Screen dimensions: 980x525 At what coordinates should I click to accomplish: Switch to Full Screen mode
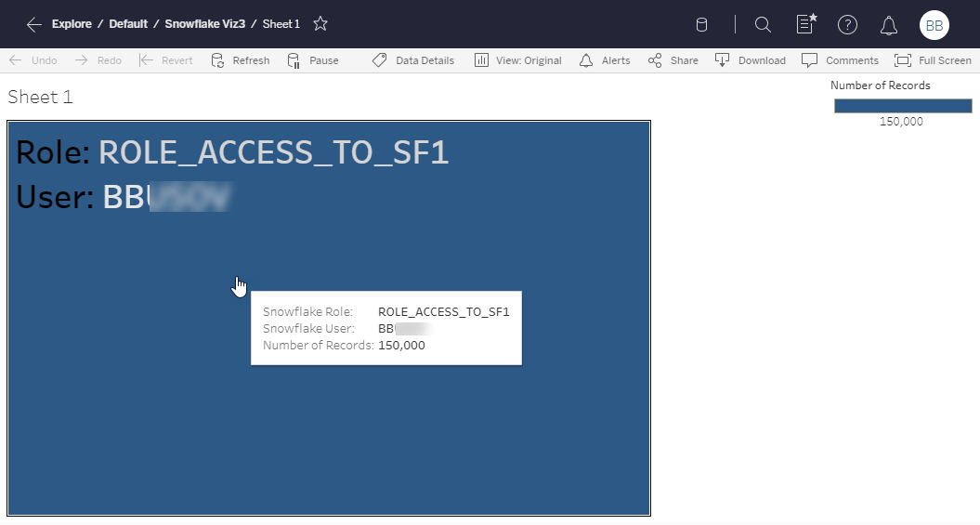click(933, 60)
